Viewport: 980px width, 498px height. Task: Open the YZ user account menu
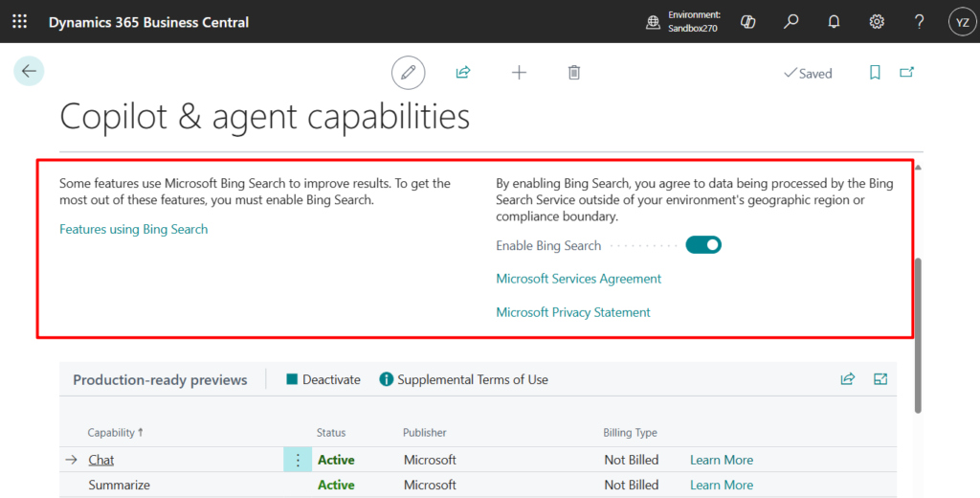pyautogui.click(x=962, y=21)
